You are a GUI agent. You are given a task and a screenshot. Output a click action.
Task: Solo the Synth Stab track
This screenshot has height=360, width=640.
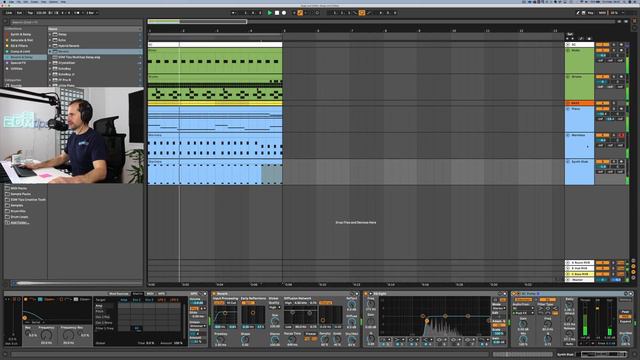pyautogui.click(x=613, y=162)
